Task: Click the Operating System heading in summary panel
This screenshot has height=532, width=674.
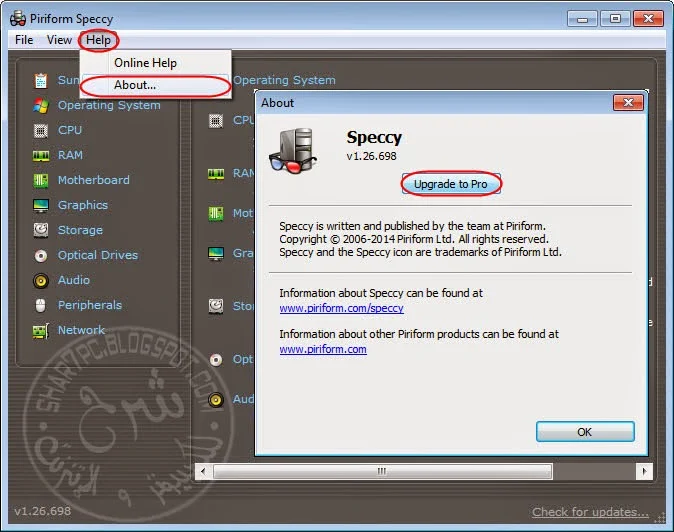Action: (284, 80)
